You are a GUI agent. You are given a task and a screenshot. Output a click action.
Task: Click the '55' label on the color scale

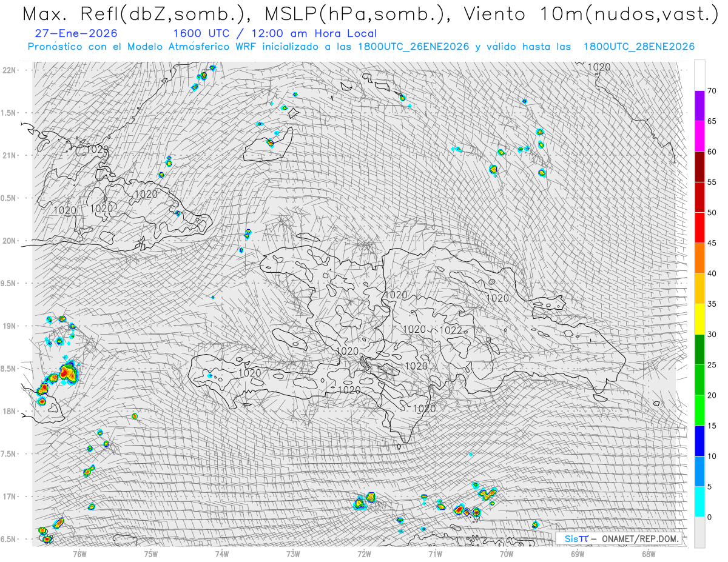[x=712, y=182]
